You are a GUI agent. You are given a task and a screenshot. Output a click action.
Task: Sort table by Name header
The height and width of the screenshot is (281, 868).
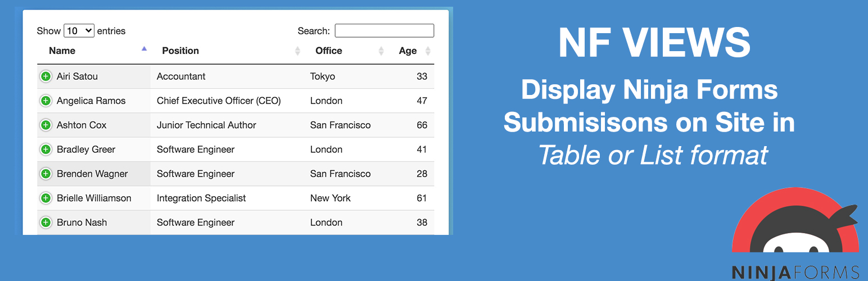pos(62,51)
